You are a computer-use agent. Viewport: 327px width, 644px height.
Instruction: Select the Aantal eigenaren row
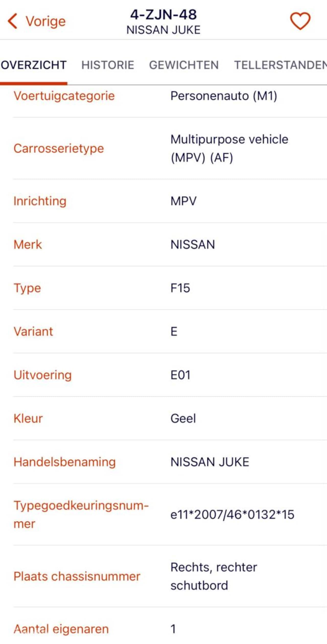coord(170,629)
